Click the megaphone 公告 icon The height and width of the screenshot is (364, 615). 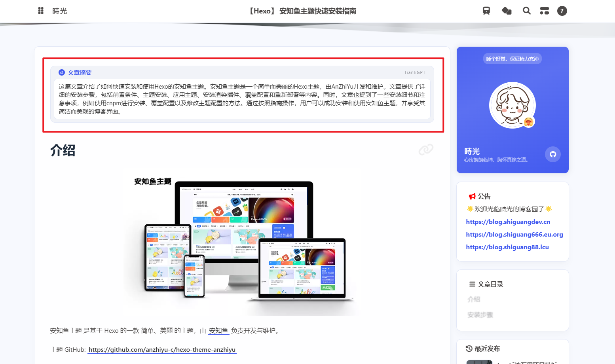[472, 197]
